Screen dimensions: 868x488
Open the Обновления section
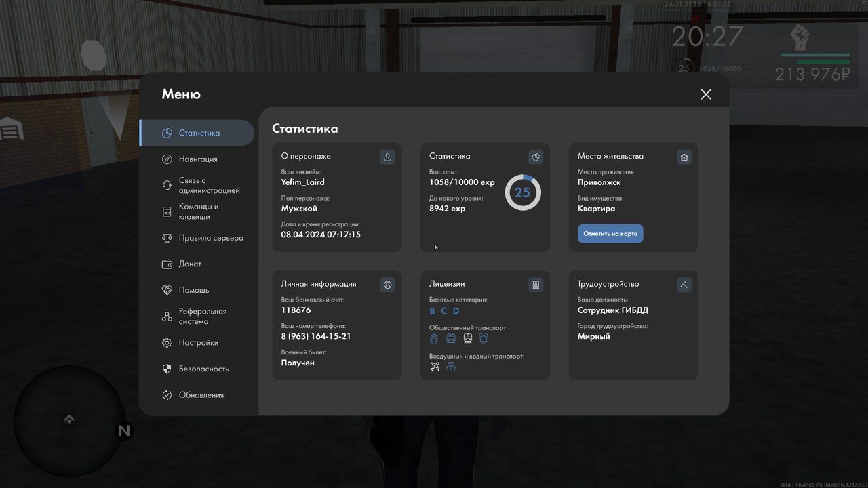coord(197,395)
